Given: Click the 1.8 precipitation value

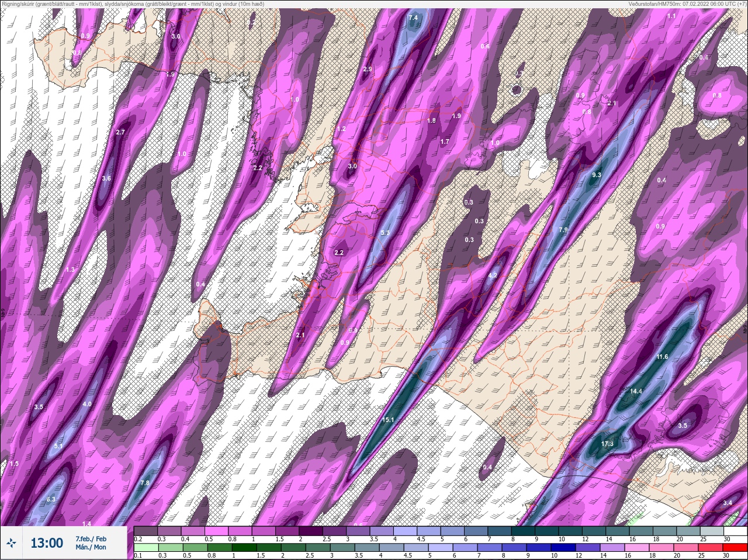Looking at the screenshot, I should [x=431, y=121].
